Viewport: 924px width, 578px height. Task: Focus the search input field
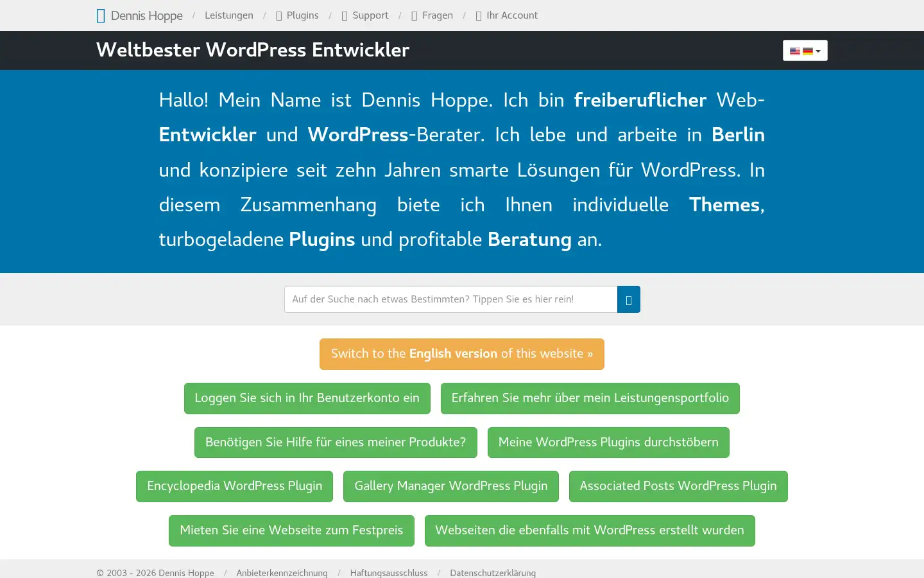(450, 299)
